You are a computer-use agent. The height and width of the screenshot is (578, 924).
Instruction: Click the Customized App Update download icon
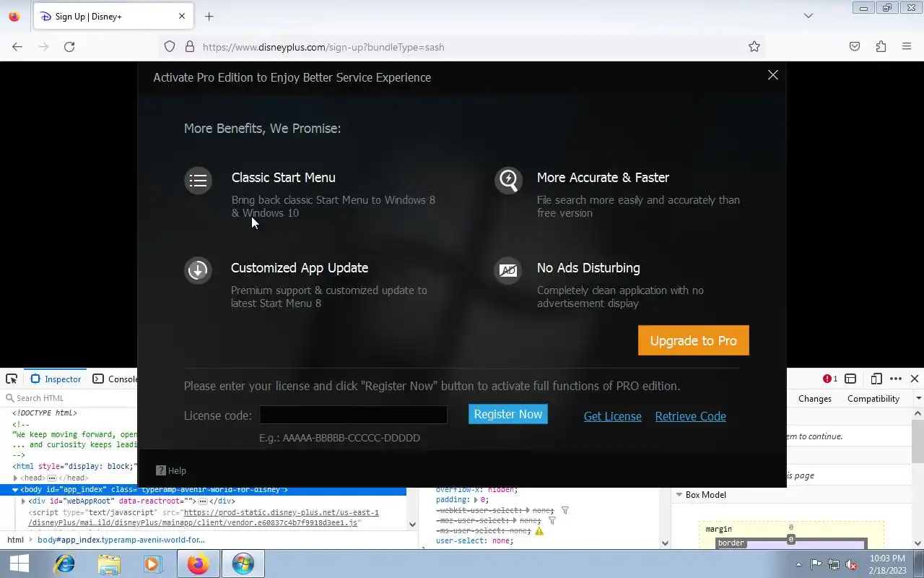[198, 270]
